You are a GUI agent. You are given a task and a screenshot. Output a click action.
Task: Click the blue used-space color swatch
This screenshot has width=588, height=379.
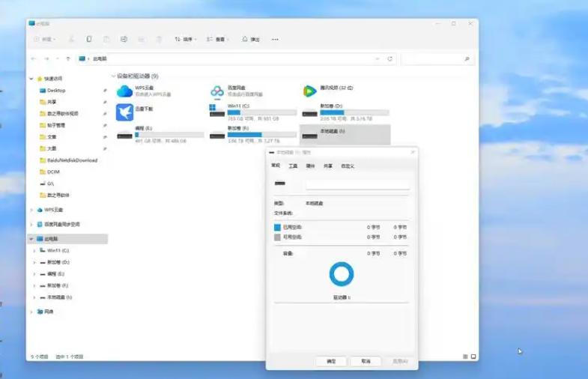click(277, 227)
